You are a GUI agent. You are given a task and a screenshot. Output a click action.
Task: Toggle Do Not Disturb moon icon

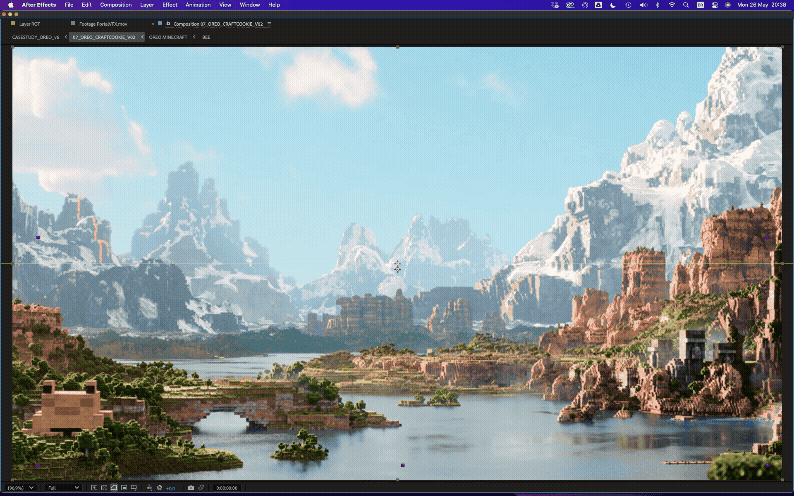(613, 5)
